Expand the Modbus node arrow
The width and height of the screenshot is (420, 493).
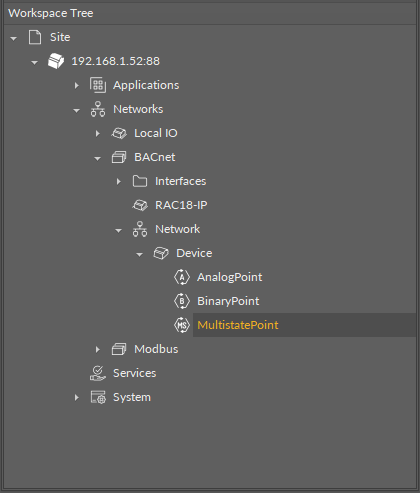pos(98,349)
